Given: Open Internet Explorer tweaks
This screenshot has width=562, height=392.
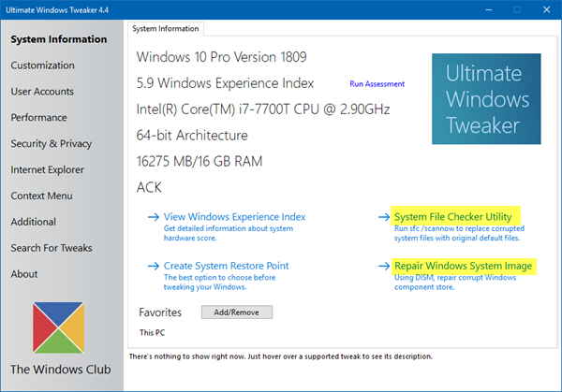Looking at the screenshot, I should [48, 169].
